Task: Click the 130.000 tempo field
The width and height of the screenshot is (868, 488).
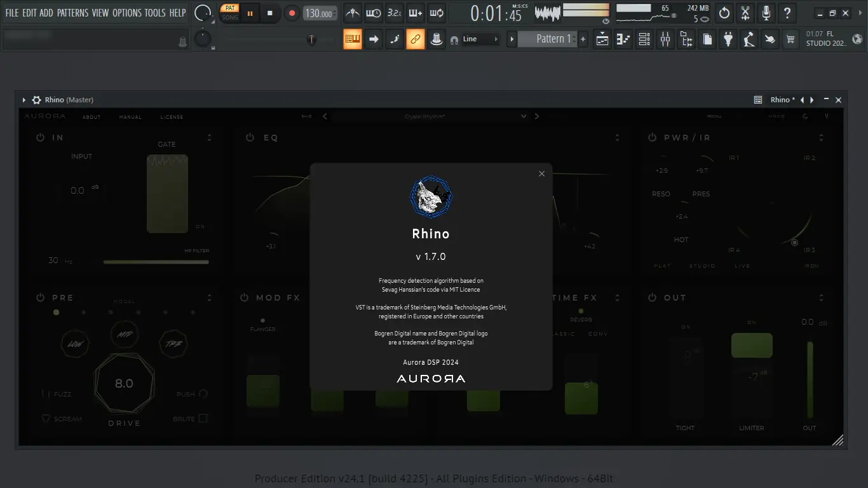Action: [320, 13]
